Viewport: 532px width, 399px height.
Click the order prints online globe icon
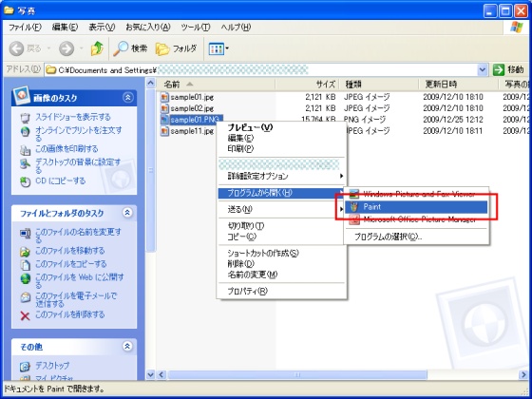26,132
